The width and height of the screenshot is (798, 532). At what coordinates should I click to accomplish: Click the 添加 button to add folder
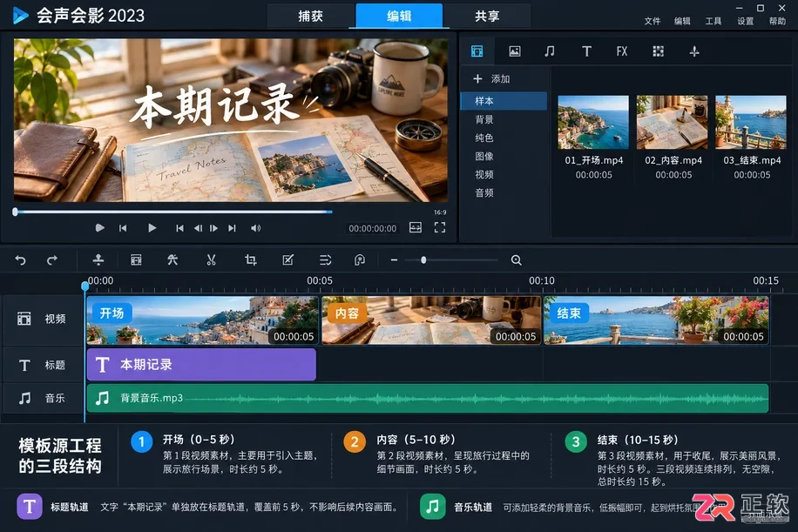coord(491,79)
